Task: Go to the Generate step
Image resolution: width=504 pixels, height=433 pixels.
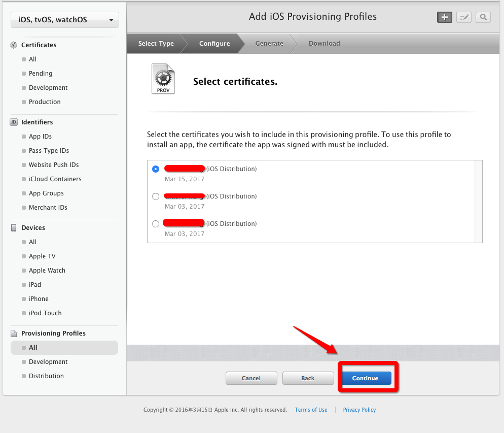Action: click(269, 44)
